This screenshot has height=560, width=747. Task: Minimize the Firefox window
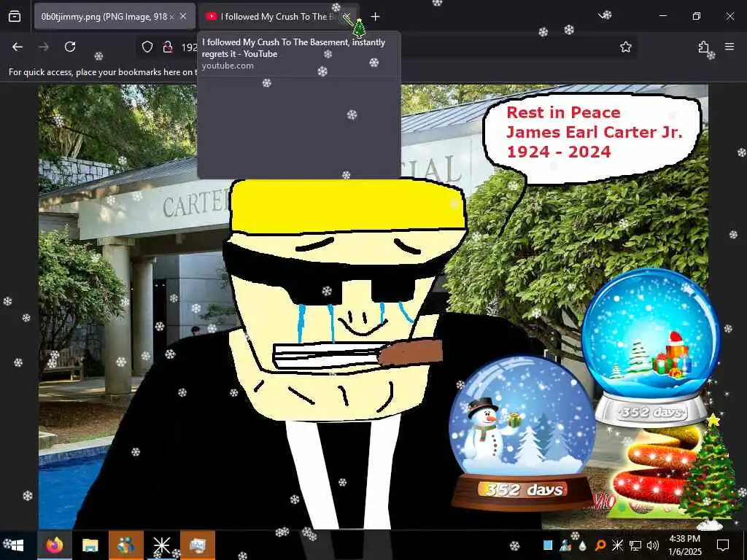663,16
